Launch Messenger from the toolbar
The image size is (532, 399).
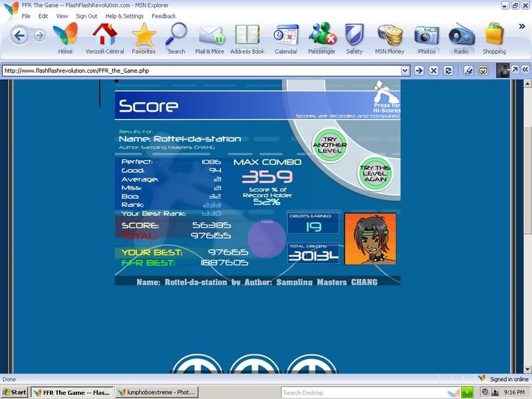coord(321,35)
